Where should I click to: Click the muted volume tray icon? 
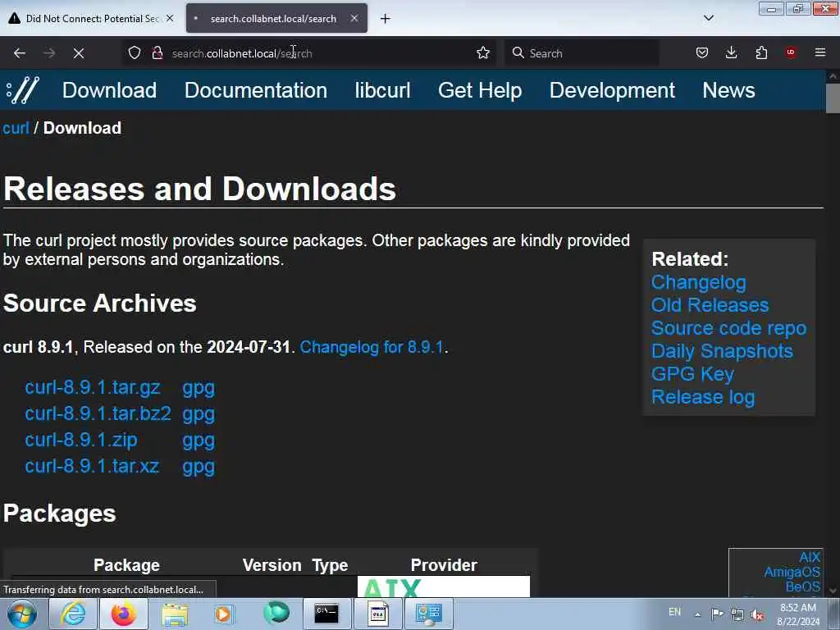(x=757, y=614)
